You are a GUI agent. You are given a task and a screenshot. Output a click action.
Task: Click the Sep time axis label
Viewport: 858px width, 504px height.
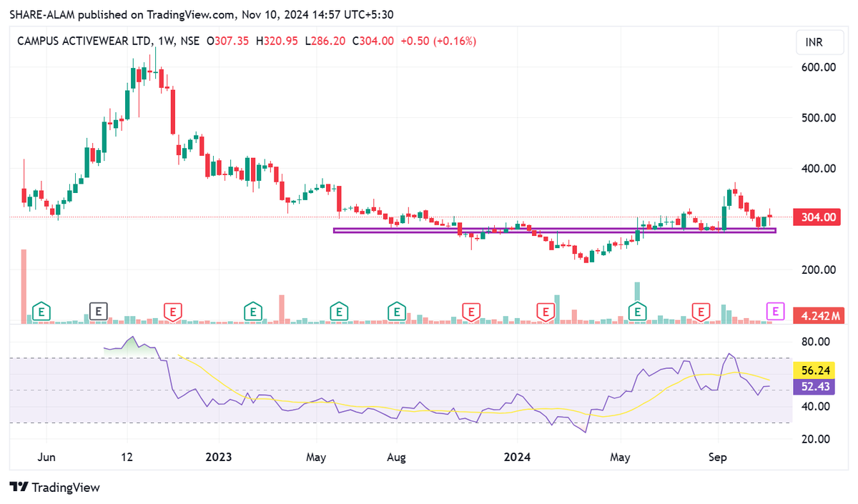click(x=717, y=456)
